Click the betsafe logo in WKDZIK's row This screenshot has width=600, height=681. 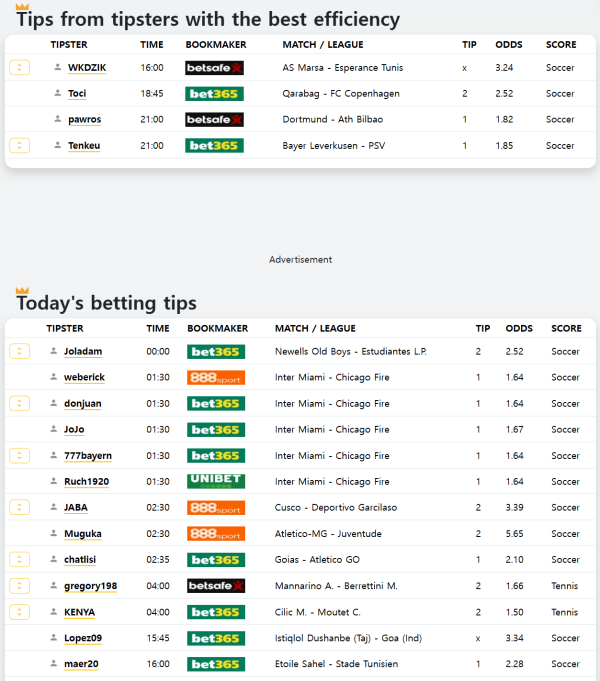[214, 67]
